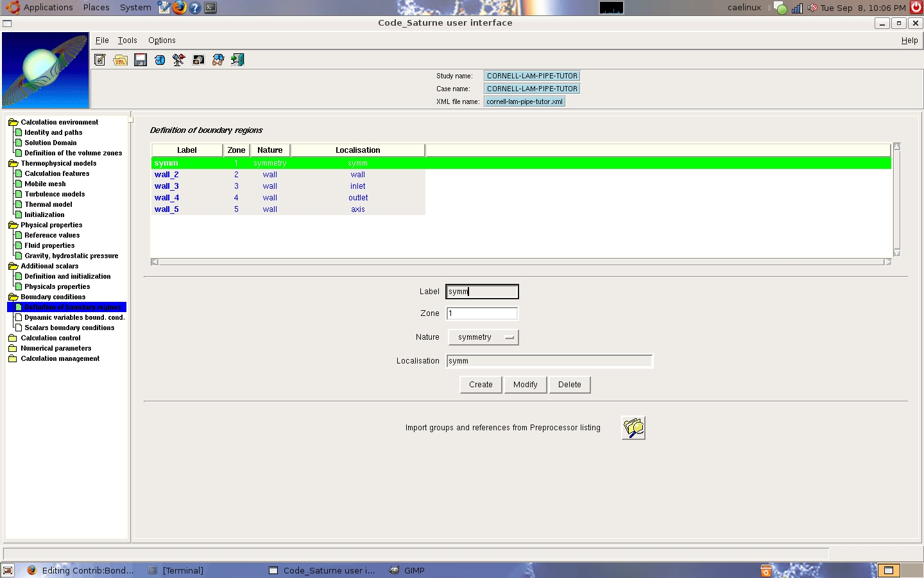The image size is (924, 578).
Task: Expand the Calculation control folder
Action: 13,338
